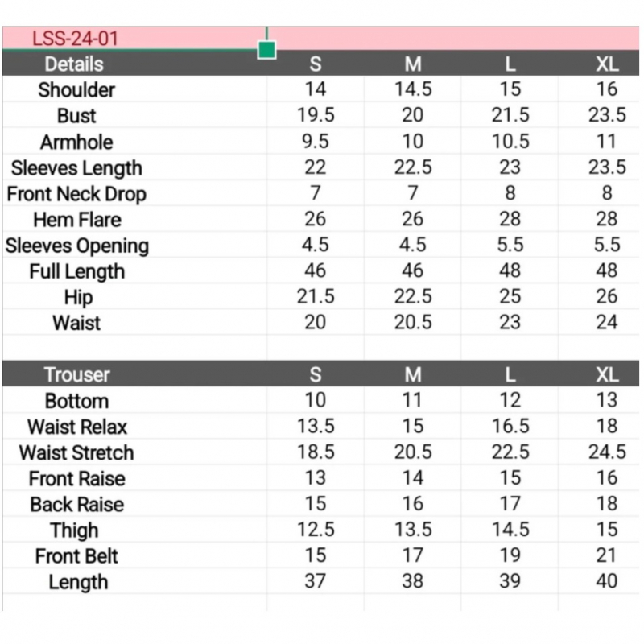Click the Shoulder row label
This screenshot has height=644, width=644.
[76, 89]
